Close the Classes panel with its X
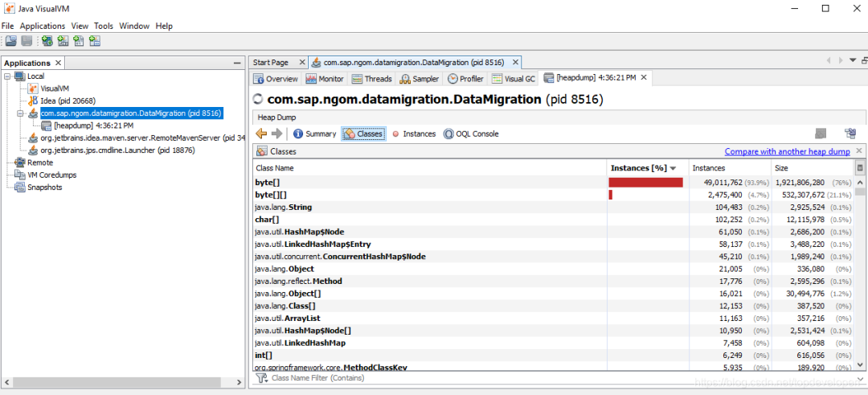Screen dimensions: 868x395 click(x=858, y=150)
